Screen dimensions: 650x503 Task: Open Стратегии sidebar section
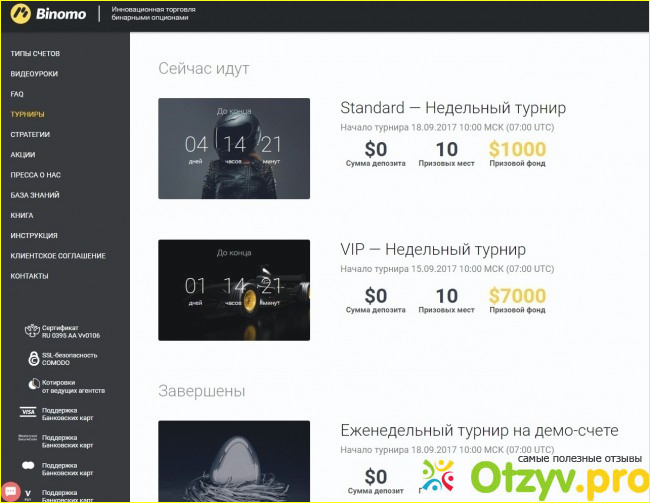(30, 134)
